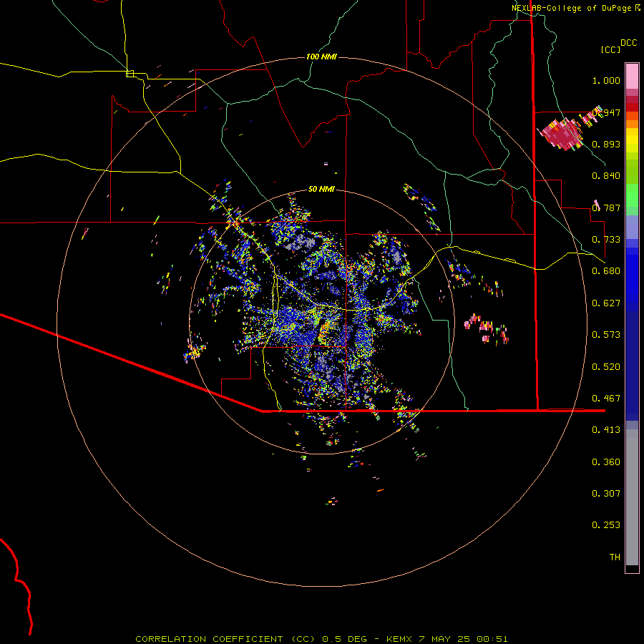Click the 0.680 legend value
644x644 pixels.
coord(606,271)
